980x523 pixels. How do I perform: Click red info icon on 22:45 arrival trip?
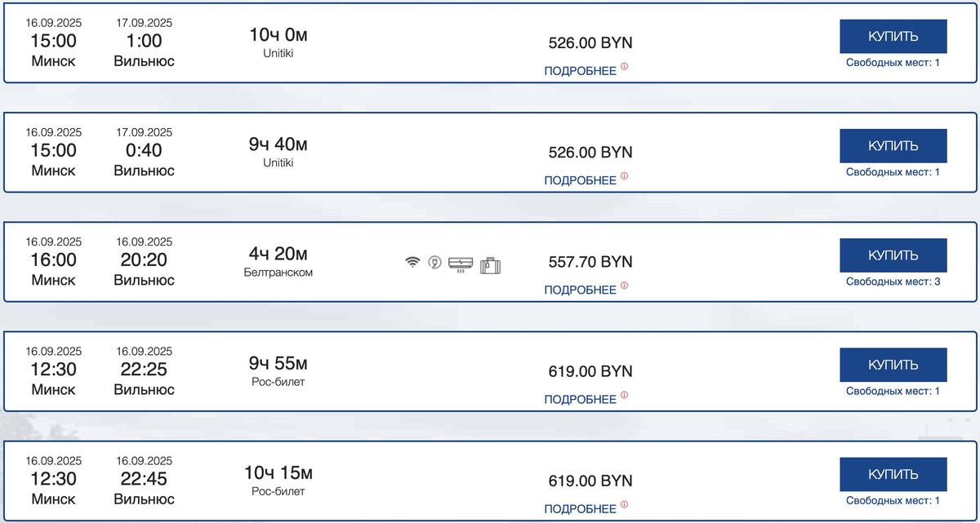625,504
